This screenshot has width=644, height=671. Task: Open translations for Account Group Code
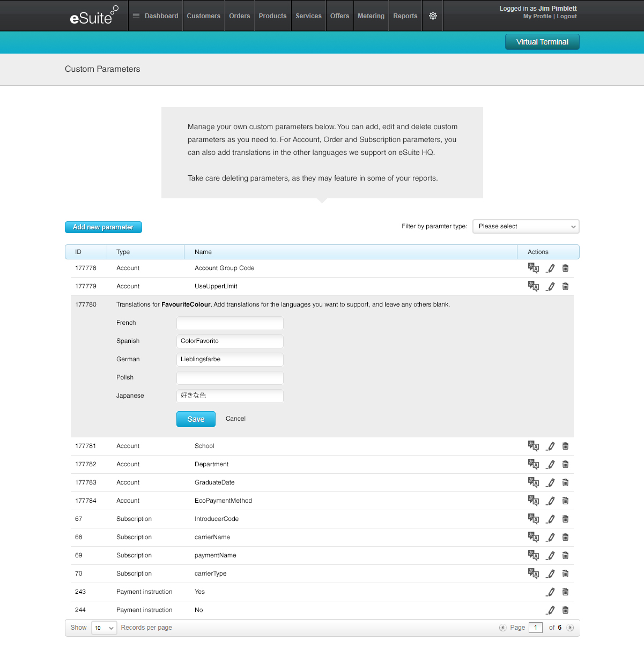click(x=533, y=268)
